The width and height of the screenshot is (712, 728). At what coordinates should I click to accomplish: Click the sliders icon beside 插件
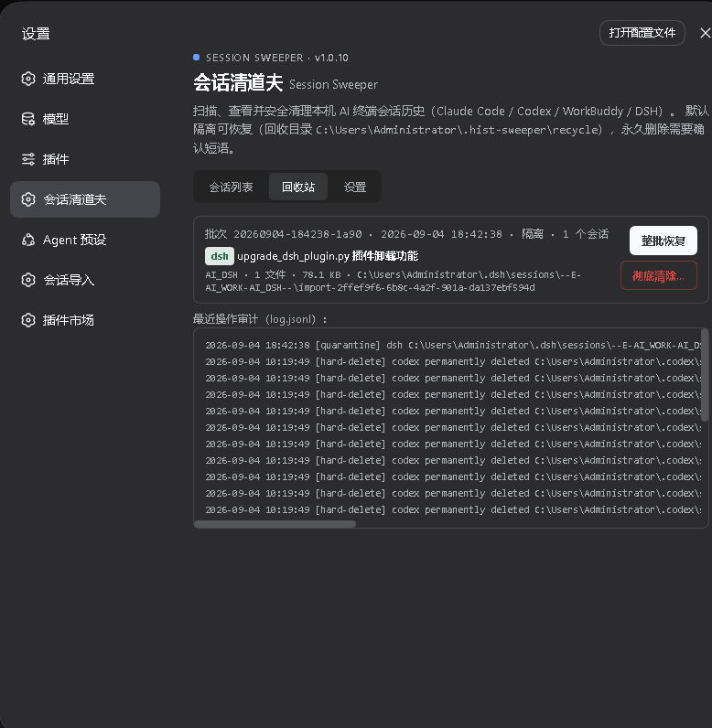28,159
